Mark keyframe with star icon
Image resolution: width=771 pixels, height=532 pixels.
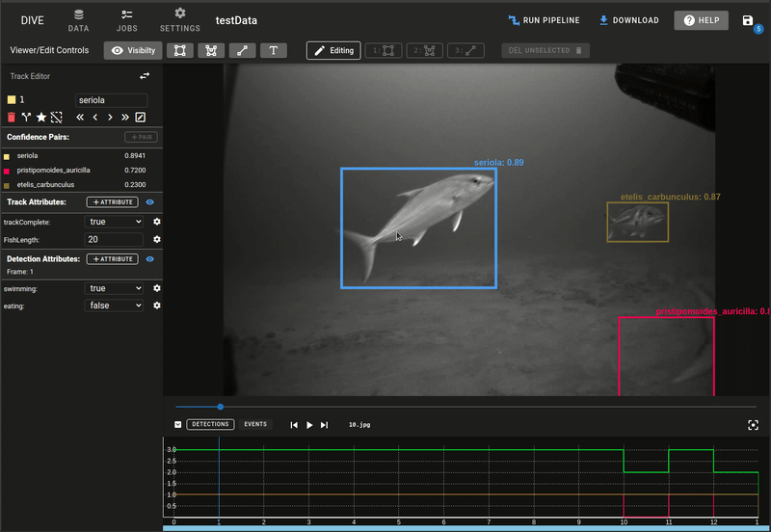[41, 117]
